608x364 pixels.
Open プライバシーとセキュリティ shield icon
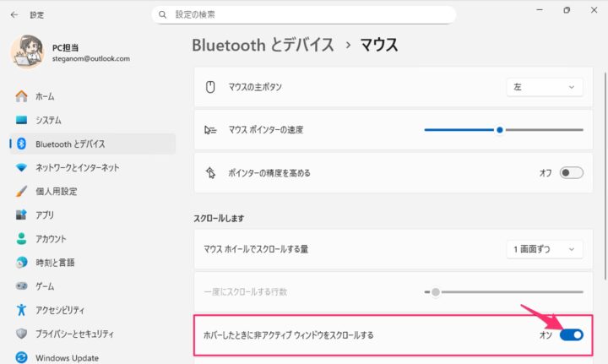click(x=22, y=334)
